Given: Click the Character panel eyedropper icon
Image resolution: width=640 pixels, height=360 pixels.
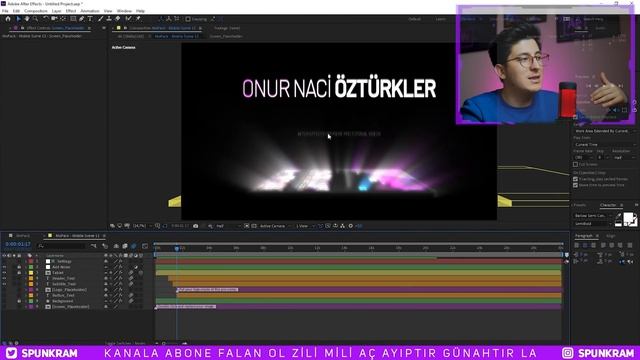Looking at the screenshot, I should pos(619,216).
